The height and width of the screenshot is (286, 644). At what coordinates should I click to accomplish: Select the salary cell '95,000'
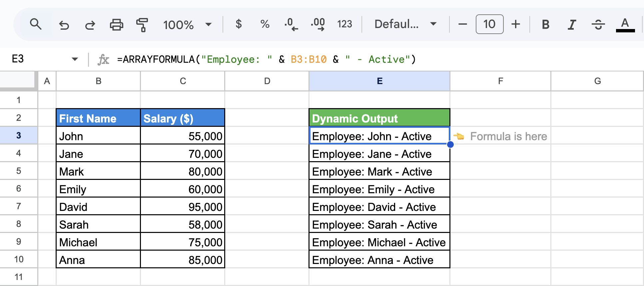tap(183, 206)
